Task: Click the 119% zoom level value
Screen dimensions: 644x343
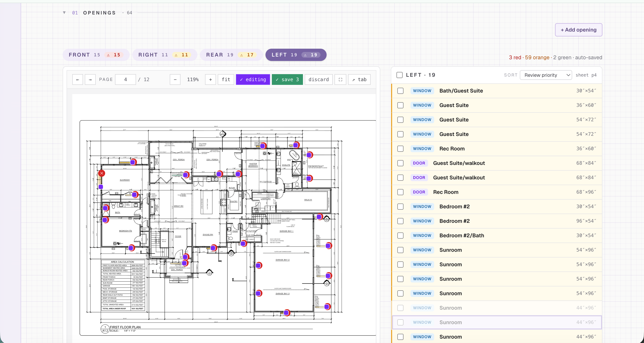Action: click(193, 80)
